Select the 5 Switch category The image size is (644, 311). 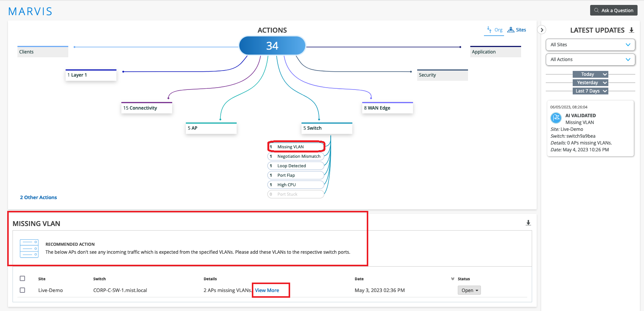(x=327, y=128)
